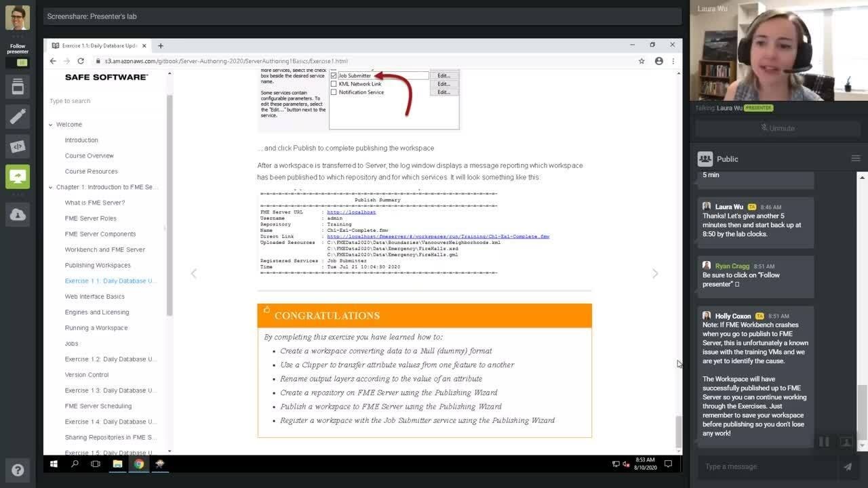Open Publishing Workspaces page

click(98, 265)
